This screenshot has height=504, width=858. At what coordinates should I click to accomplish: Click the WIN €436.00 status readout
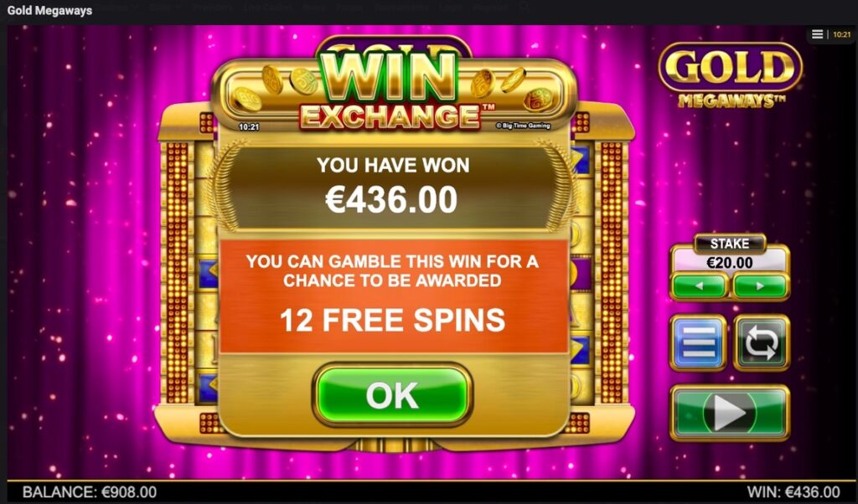point(793,492)
